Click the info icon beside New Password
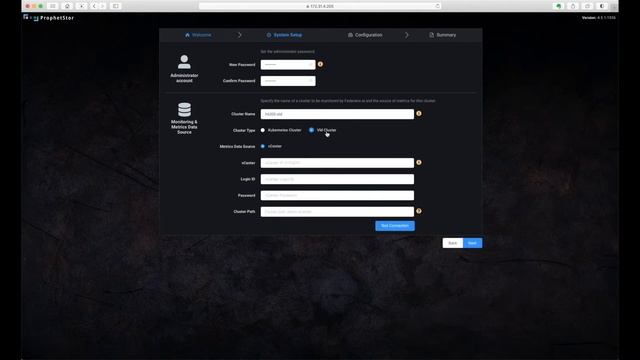 tap(320, 64)
